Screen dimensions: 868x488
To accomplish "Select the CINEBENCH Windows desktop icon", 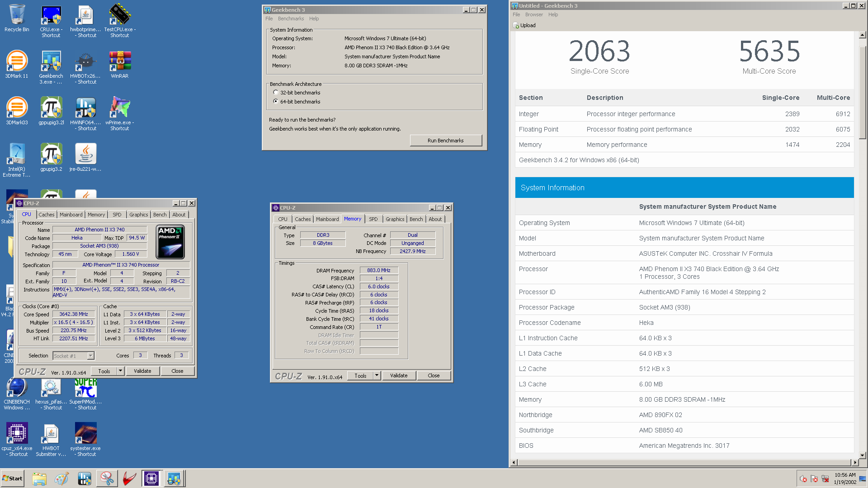I will click(17, 394).
